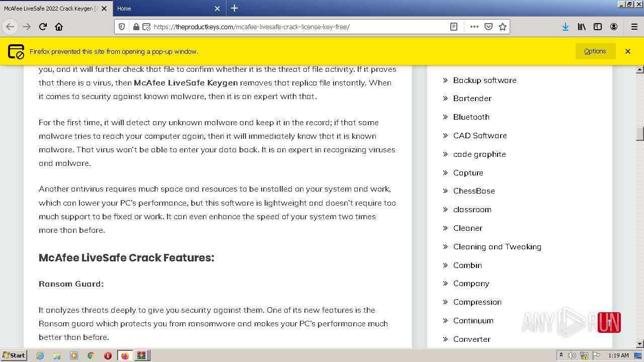Show downloads progress panel
644x362 pixels.
tap(566, 27)
